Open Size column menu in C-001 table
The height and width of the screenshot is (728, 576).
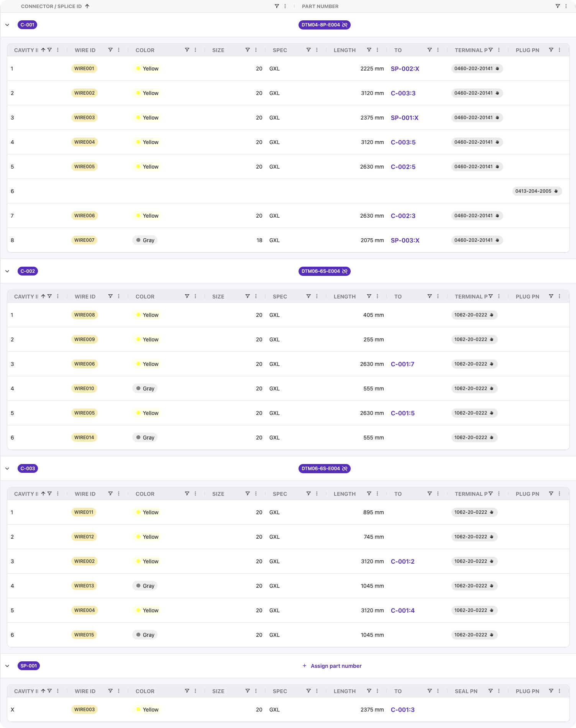256,50
